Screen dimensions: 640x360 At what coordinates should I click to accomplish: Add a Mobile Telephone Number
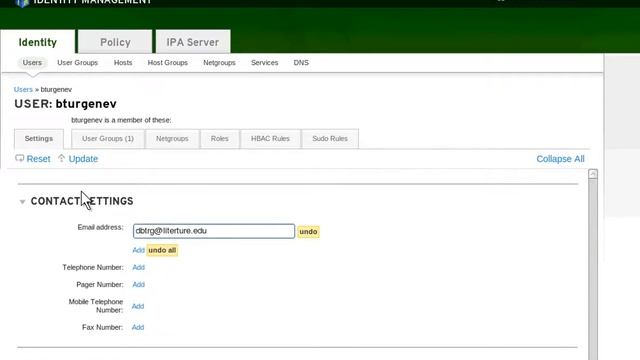[x=138, y=306]
